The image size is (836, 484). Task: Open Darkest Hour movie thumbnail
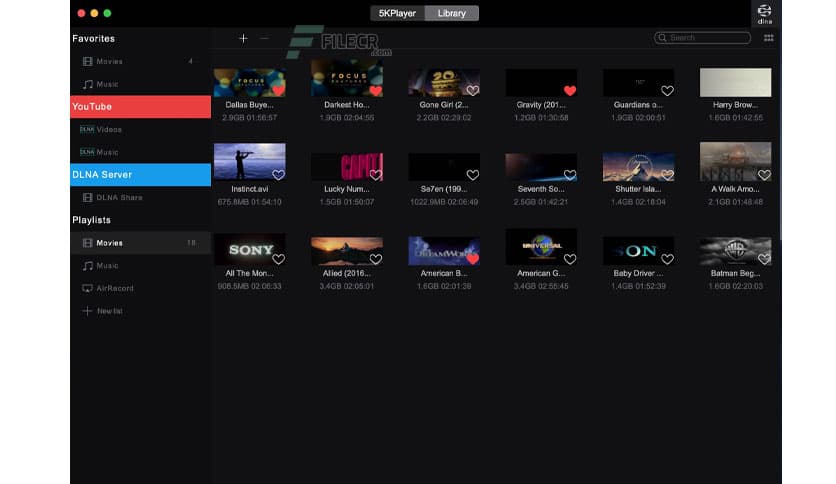point(347,78)
